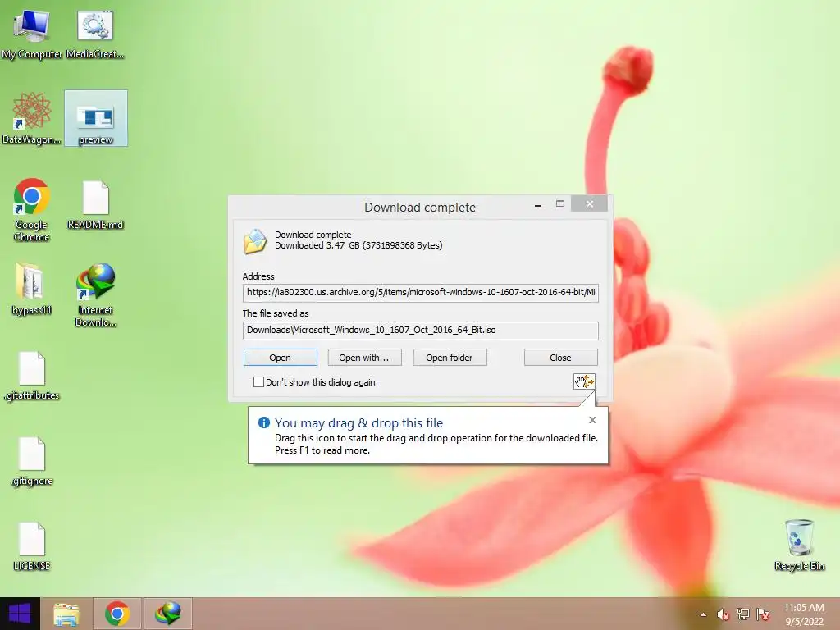The height and width of the screenshot is (630, 840).
Task: Select the preview desktop icon
Action: pyautogui.click(x=96, y=118)
